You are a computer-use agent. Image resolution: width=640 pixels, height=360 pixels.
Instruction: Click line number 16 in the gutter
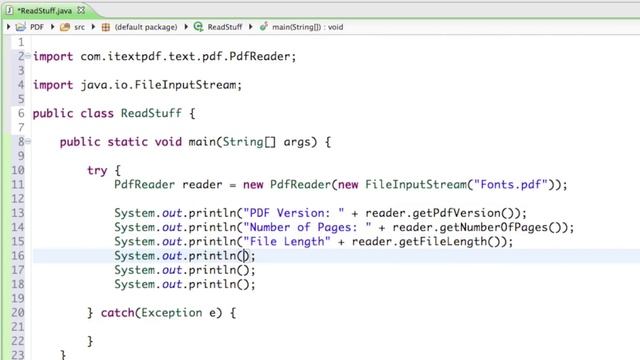point(18,256)
